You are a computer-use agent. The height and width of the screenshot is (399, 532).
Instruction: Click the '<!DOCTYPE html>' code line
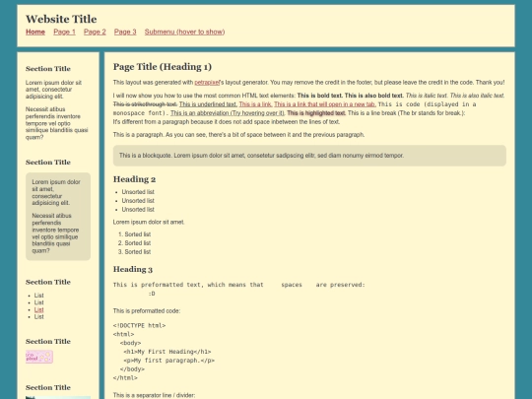tap(140, 326)
